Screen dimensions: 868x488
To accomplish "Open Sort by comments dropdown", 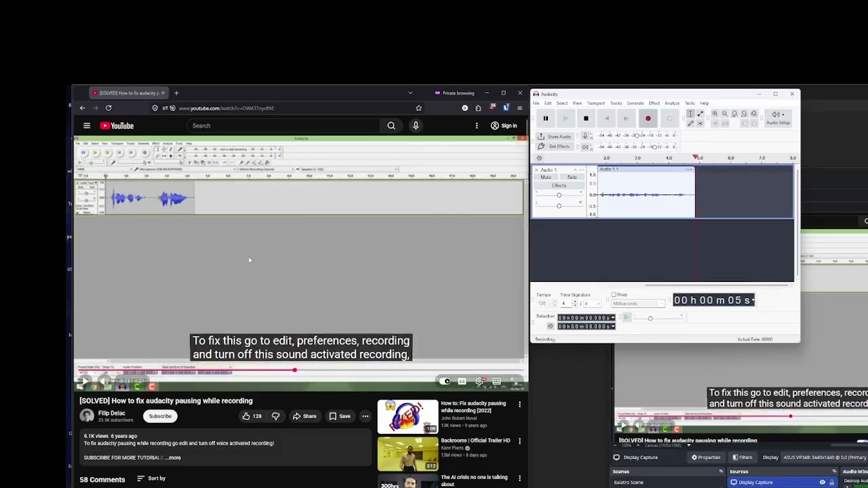I will tap(151, 479).
